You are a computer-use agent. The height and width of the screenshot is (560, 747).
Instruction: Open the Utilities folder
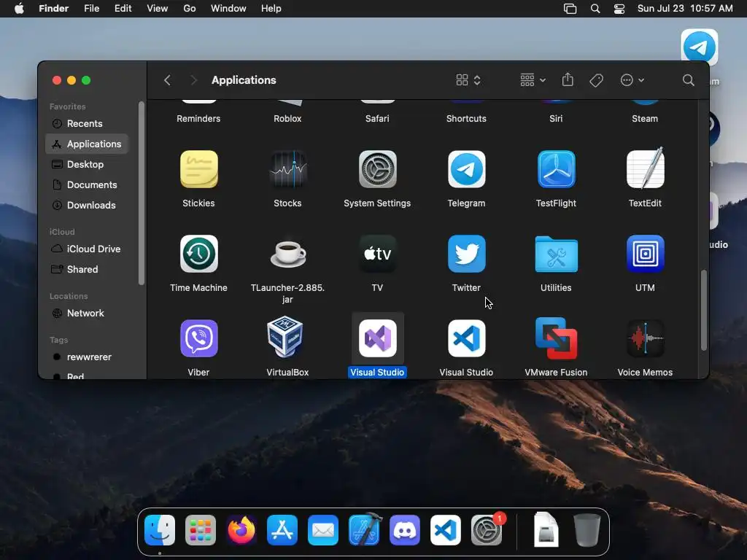[x=556, y=254]
